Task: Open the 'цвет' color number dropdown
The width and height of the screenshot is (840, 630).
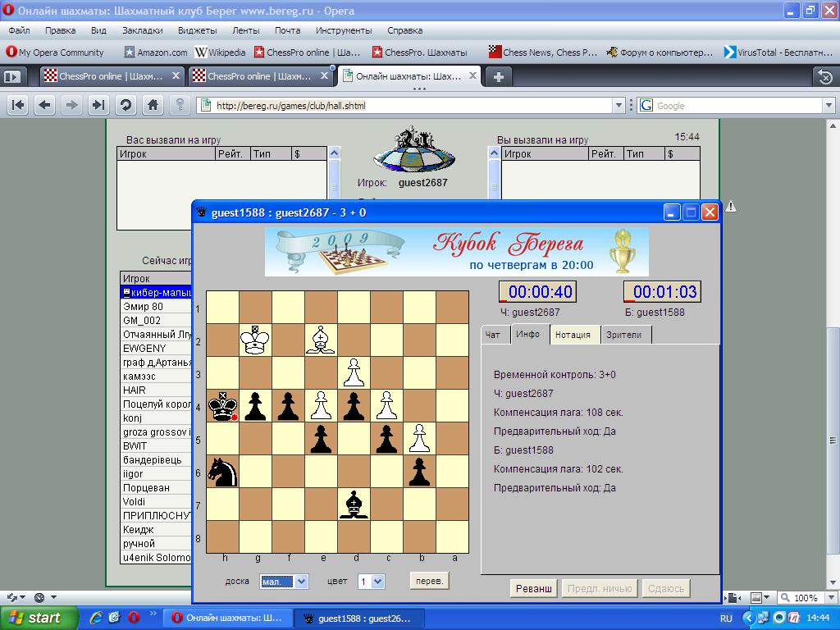Action: pos(371,582)
